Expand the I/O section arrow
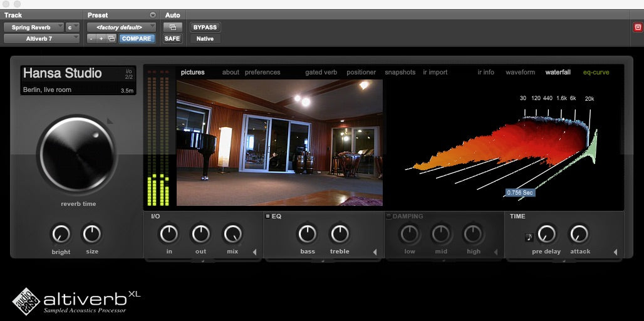This screenshot has height=321, width=644. tap(254, 252)
